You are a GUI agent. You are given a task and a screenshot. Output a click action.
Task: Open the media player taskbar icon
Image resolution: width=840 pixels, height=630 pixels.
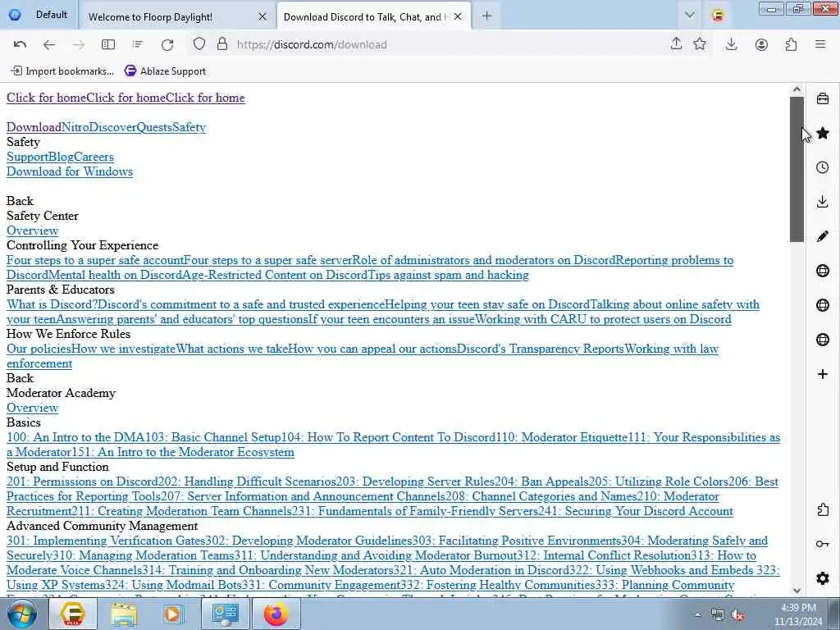point(174,614)
